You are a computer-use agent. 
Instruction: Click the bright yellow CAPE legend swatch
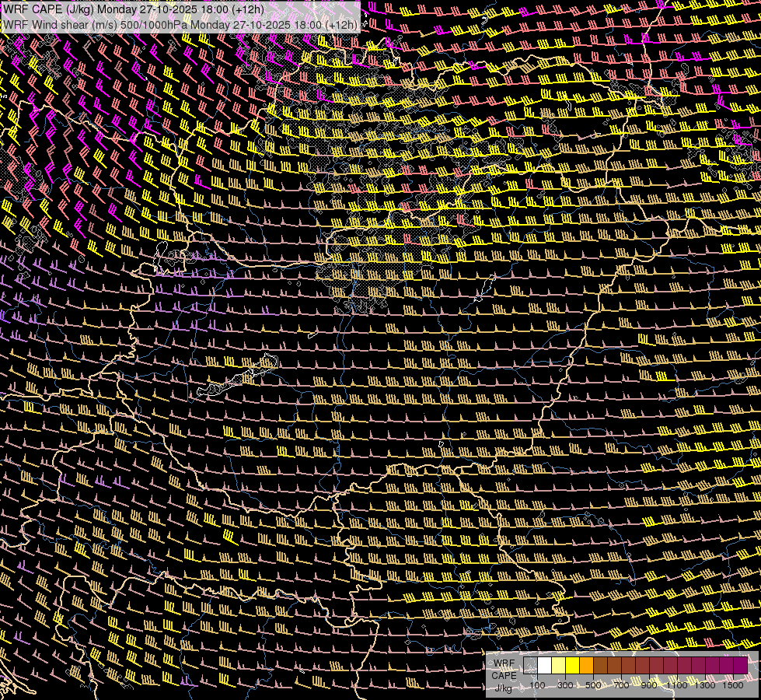click(x=572, y=665)
